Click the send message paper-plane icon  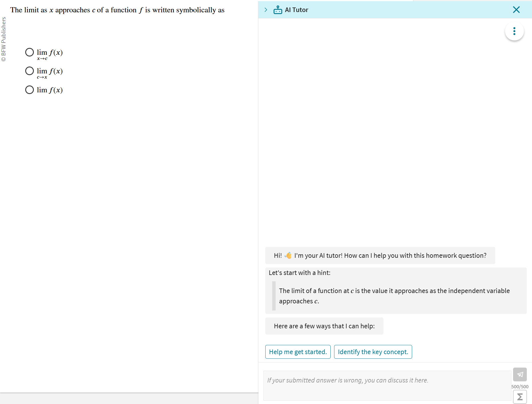[x=520, y=374]
